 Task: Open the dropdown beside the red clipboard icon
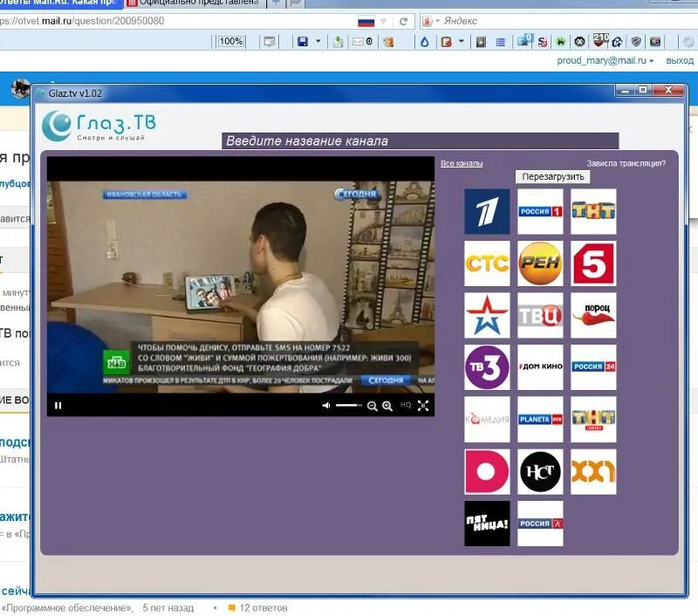(462, 41)
